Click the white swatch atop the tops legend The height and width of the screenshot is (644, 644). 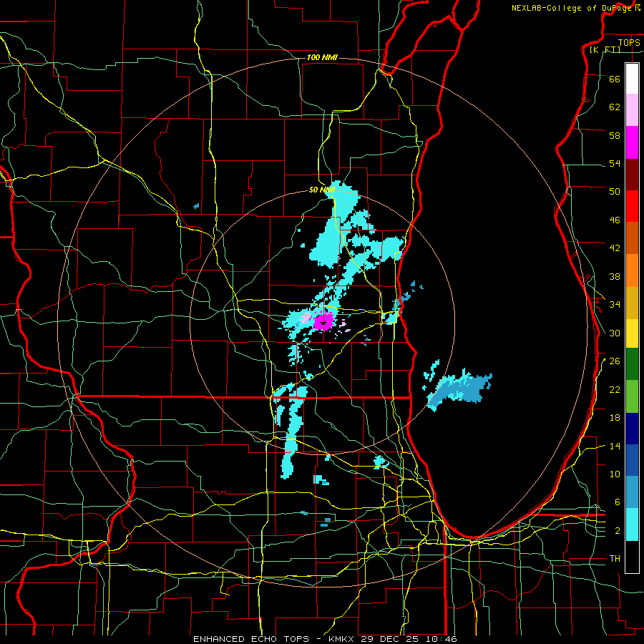pos(632,79)
